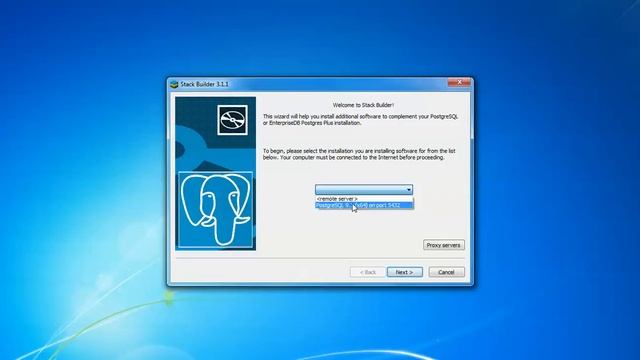Click the disc installer icon

tap(232, 120)
